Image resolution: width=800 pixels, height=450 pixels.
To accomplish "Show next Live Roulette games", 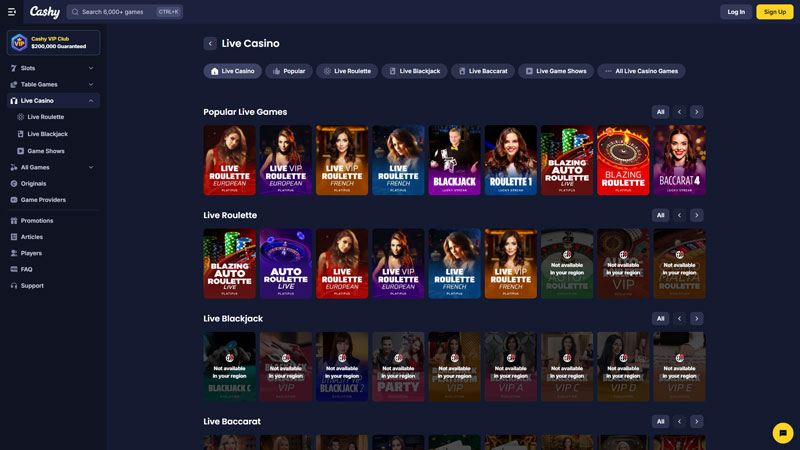I will point(696,215).
